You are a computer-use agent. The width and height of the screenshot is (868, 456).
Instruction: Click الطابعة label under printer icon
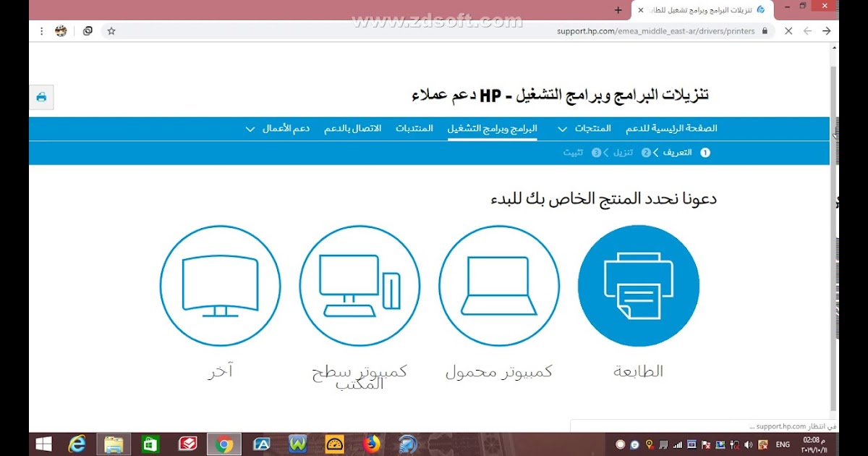point(638,371)
